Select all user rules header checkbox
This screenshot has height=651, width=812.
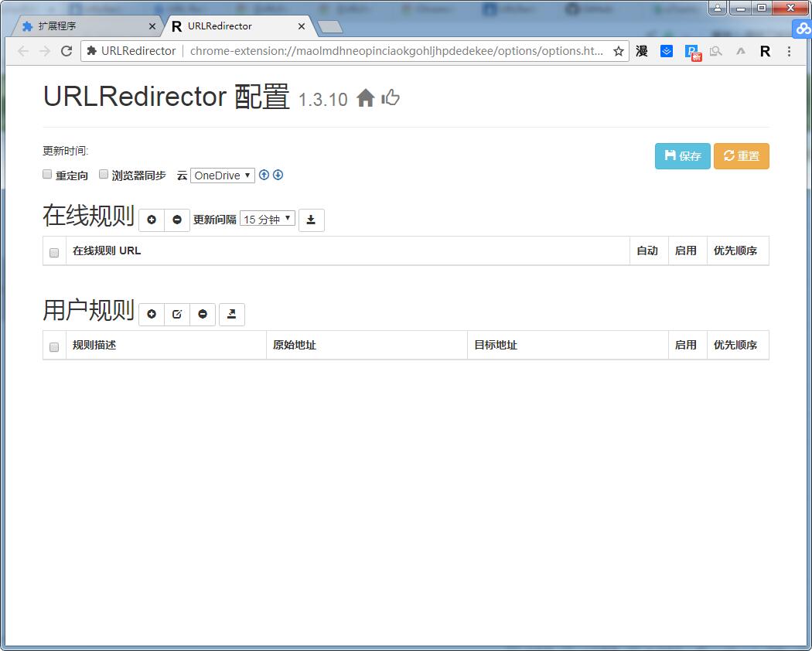click(x=54, y=347)
